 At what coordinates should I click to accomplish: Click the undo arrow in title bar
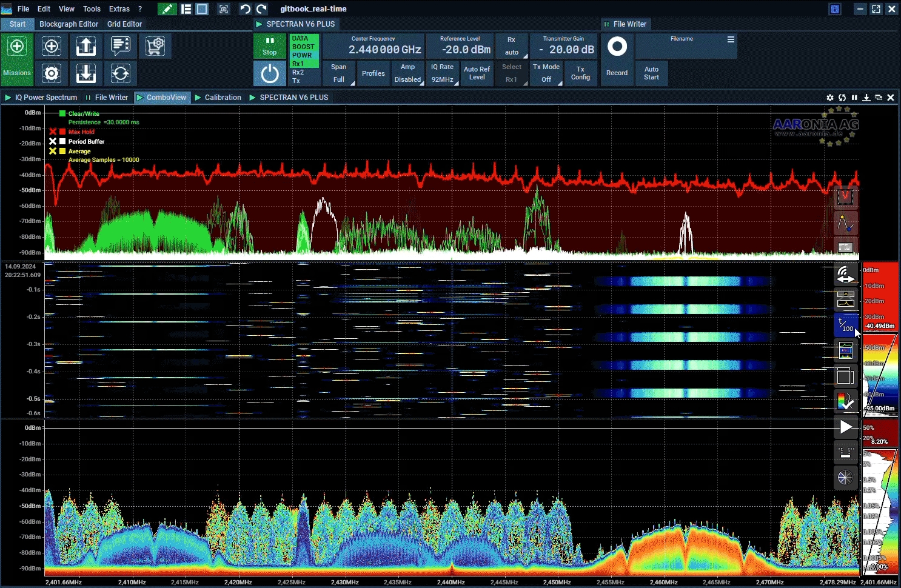click(245, 9)
